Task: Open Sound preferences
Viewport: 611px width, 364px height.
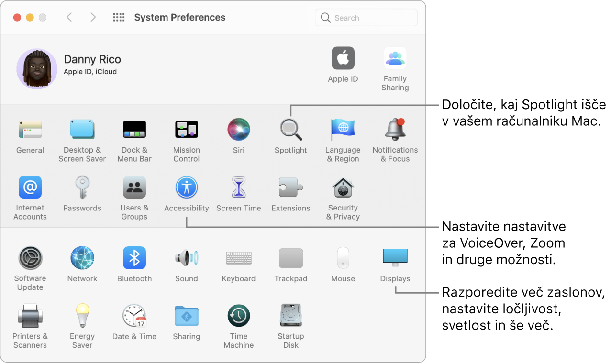Action: coord(187,258)
